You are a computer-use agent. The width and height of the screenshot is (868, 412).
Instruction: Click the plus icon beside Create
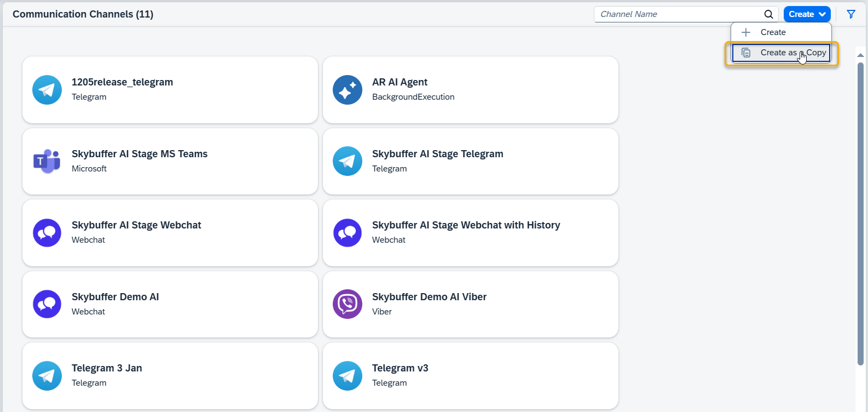point(746,32)
